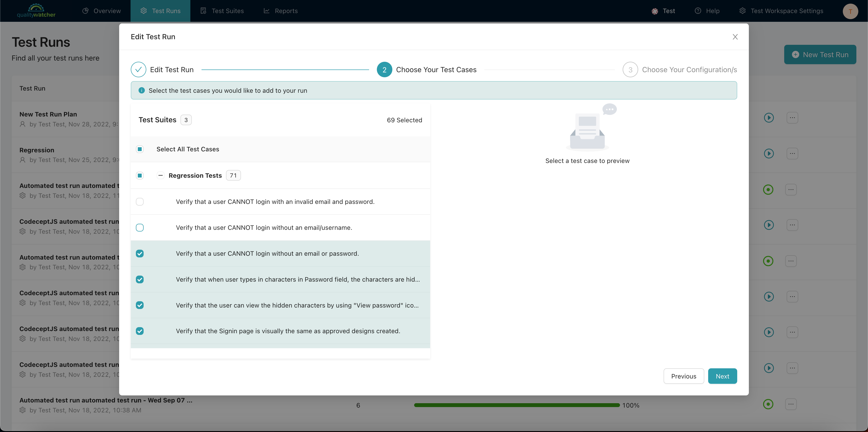Image resolution: width=868 pixels, height=432 pixels.
Task: Check 'invalid email and password' test case
Action: [x=139, y=201]
